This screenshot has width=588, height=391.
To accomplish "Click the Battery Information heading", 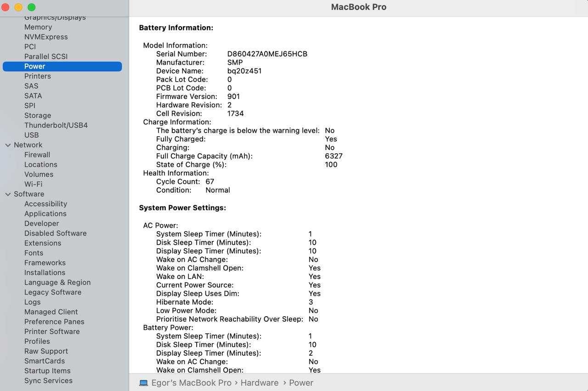I will (176, 28).
